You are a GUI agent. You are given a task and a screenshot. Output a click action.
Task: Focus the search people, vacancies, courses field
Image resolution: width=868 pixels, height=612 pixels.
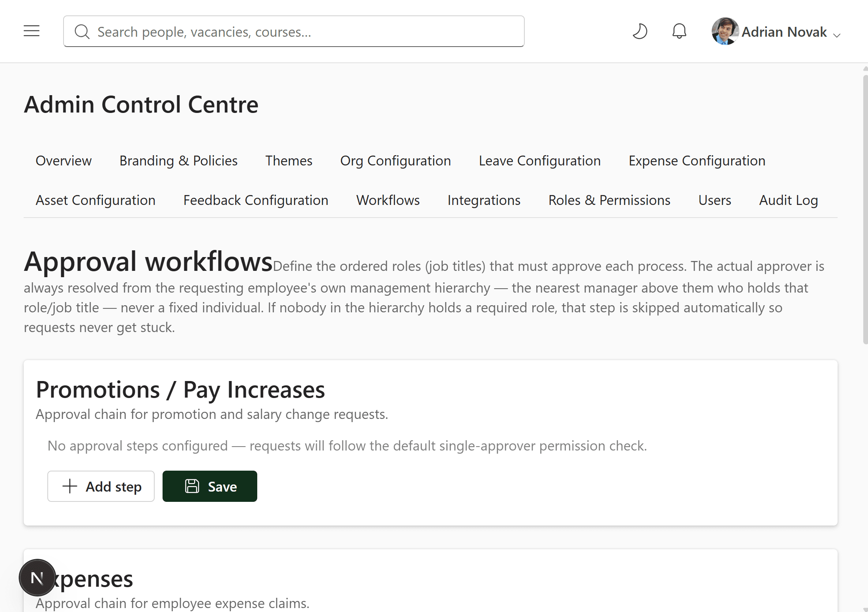(294, 31)
